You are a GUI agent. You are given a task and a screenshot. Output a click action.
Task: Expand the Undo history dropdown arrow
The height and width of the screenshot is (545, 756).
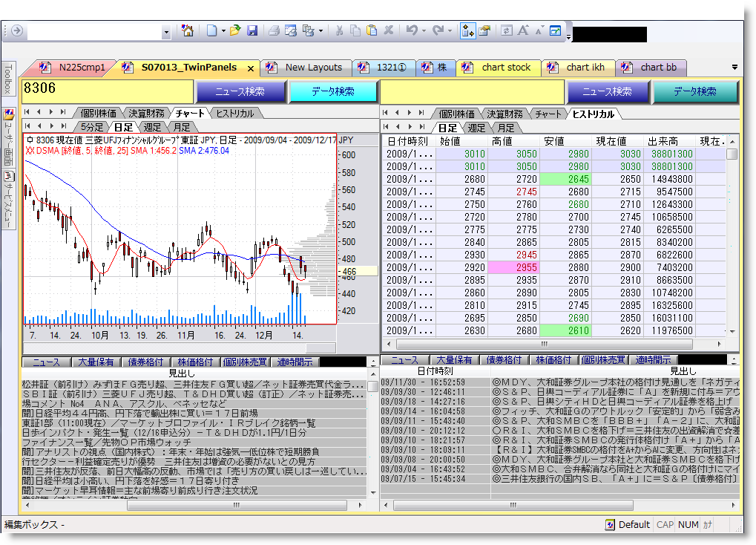click(x=424, y=31)
